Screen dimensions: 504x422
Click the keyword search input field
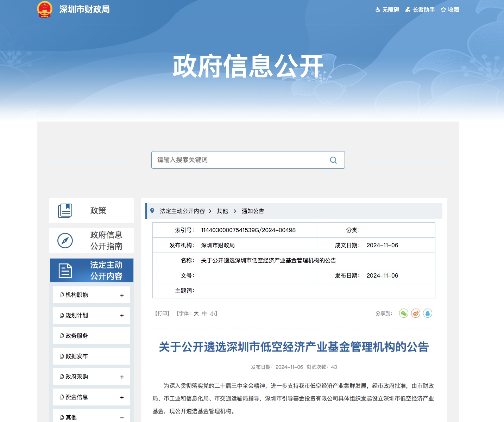coord(239,160)
